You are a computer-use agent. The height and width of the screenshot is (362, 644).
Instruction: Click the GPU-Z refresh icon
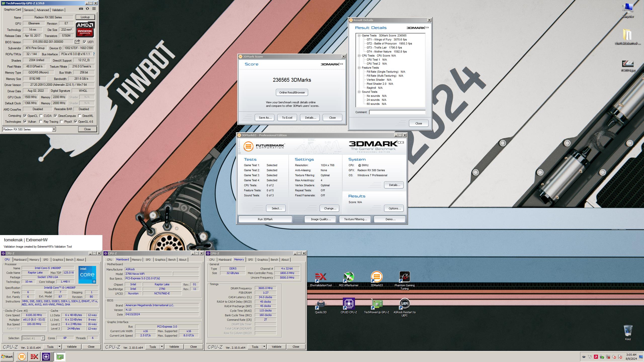pyautogui.click(x=87, y=9)
